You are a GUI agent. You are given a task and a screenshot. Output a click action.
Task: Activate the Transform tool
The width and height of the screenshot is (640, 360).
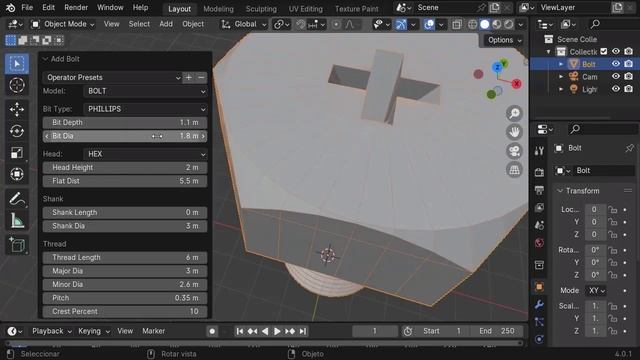(x=17, y=174)
